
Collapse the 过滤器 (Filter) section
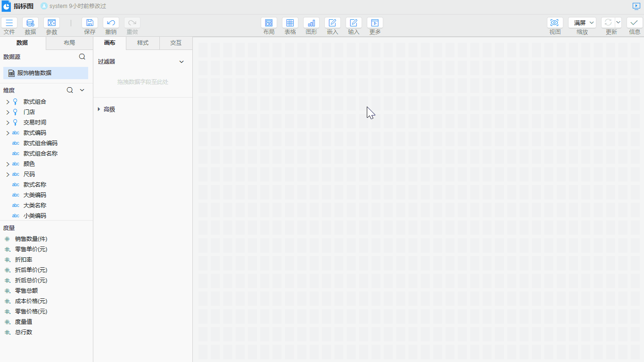[x=182, y=62]
